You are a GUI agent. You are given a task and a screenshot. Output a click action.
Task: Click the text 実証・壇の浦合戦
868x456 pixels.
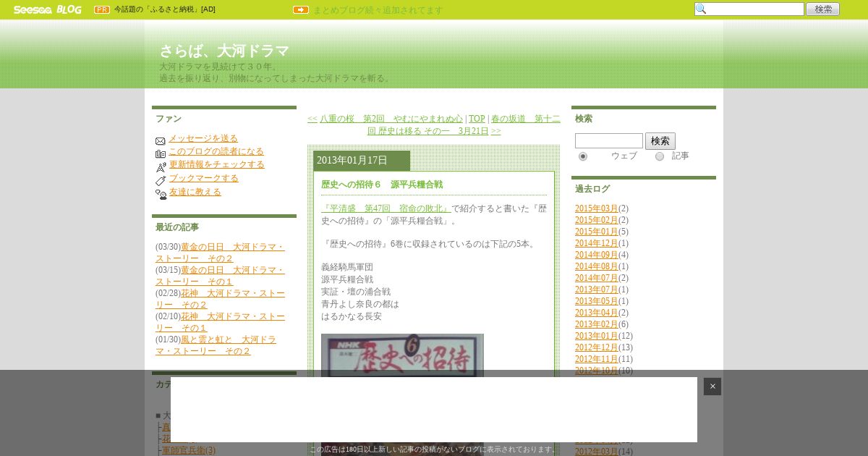point(356,292)
